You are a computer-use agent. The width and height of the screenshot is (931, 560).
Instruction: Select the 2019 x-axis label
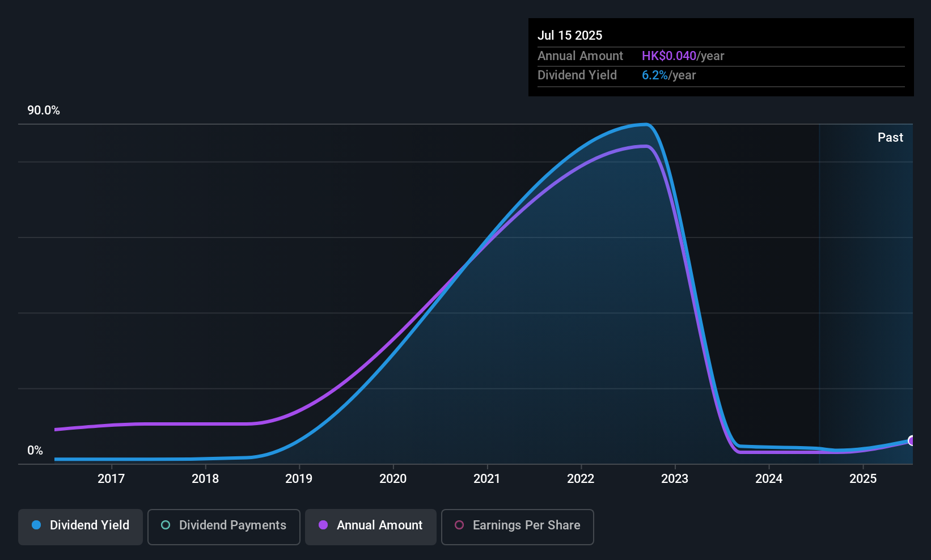[x=299, y=478]
